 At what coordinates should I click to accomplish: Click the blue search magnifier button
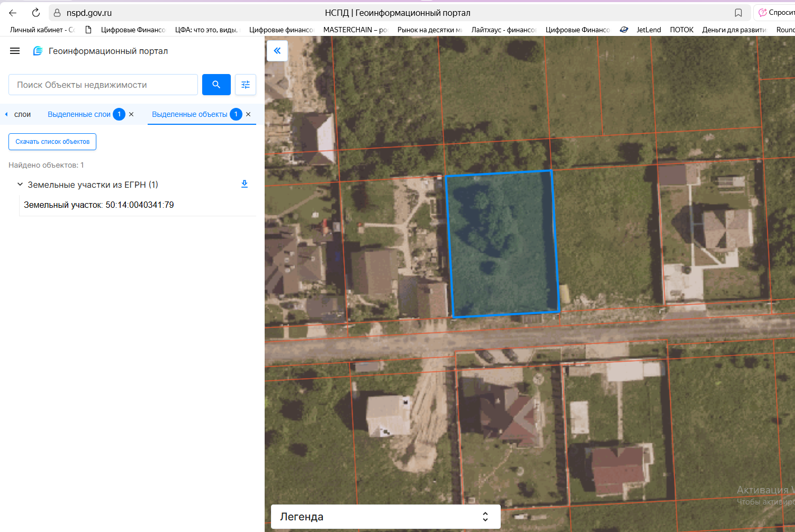pos(216,85)
